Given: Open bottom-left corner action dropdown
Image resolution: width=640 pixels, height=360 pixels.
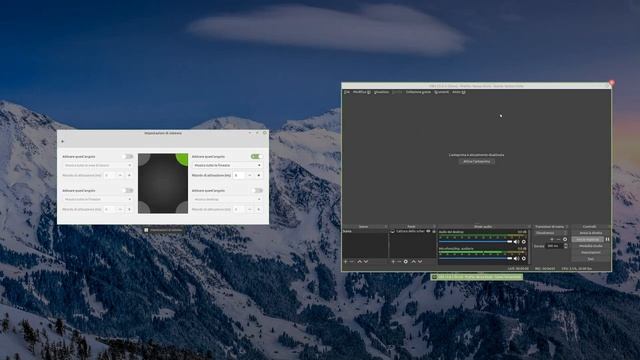Looking at the screenshot, I should [98, 199].
